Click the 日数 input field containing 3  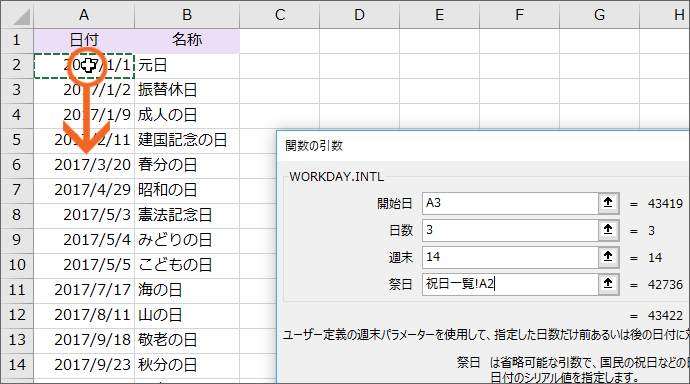coord(510,230)
